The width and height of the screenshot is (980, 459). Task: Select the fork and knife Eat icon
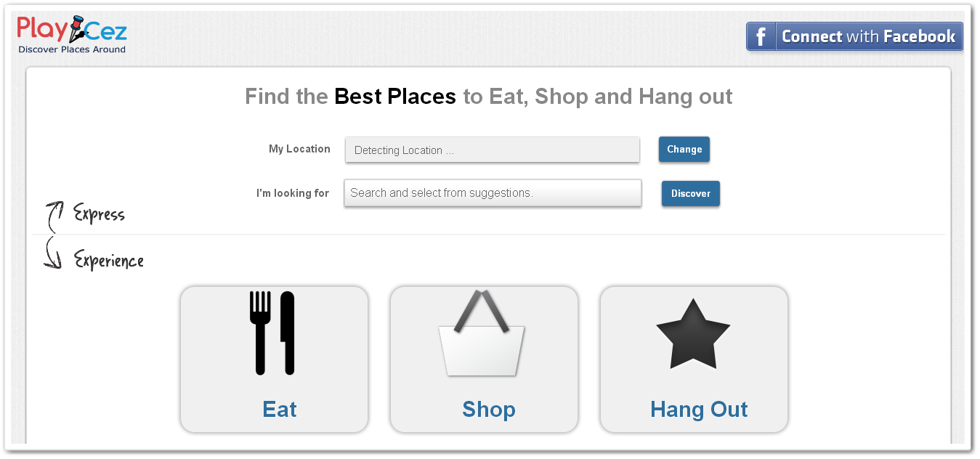tap(272, 333)
